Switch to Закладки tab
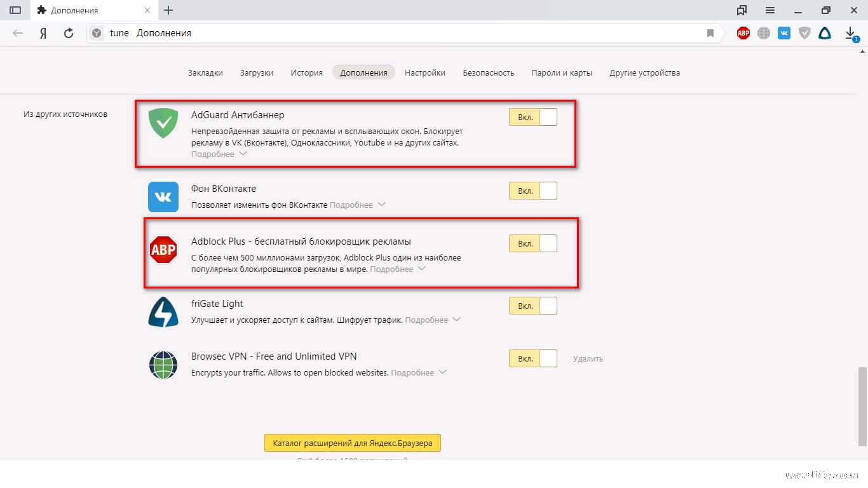This screenshot has width=868, height=488. pyautogui.click(x=205, y=72)
